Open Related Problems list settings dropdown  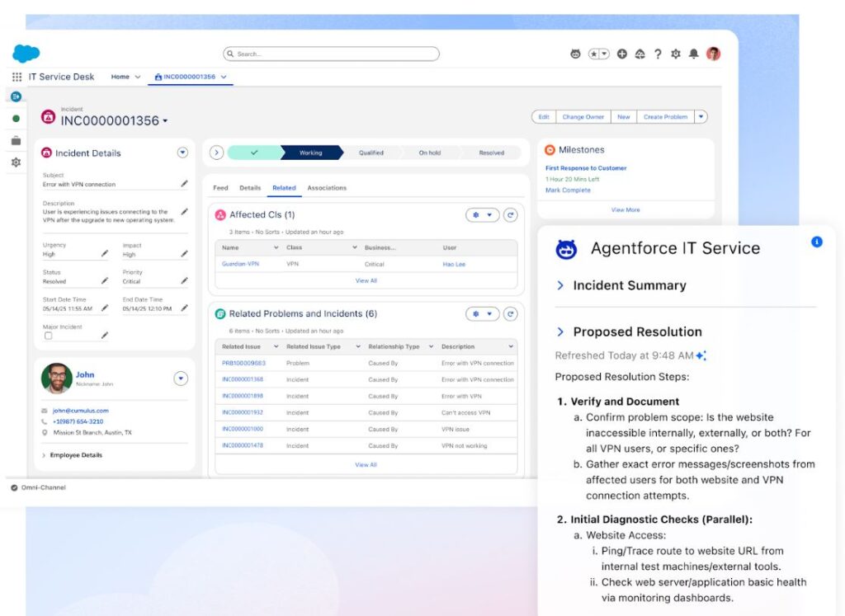pos(482,314)
